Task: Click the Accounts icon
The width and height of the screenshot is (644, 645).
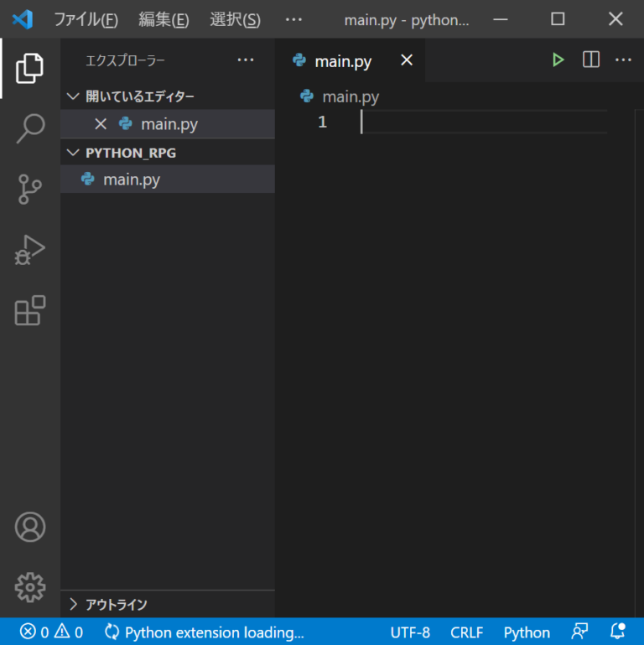Action: click(30, 527)
